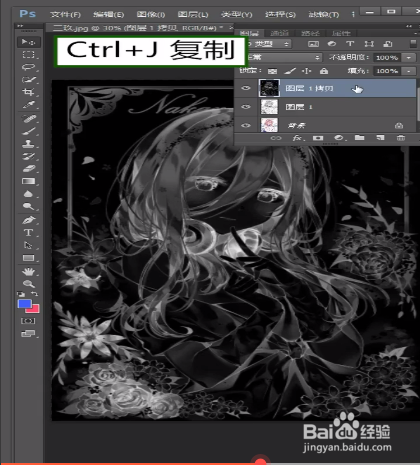Switch to the 路径 paths tab

coord(310,33)
